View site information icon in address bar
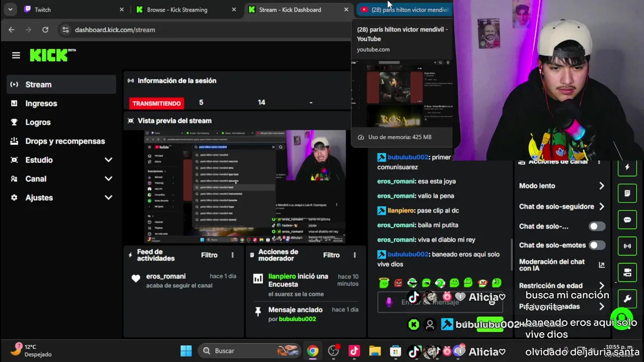The height and width of the screenshot is (362, 644). [65, 30]
